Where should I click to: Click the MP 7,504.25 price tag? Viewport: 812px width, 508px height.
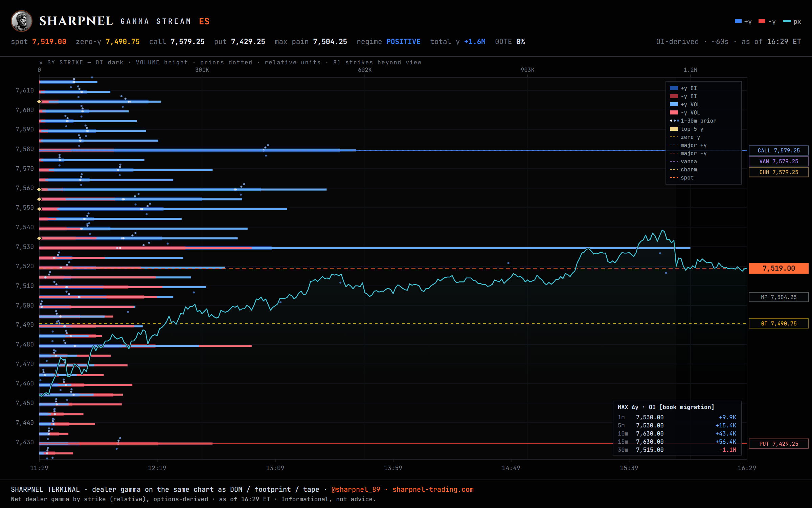coord(779,297)
